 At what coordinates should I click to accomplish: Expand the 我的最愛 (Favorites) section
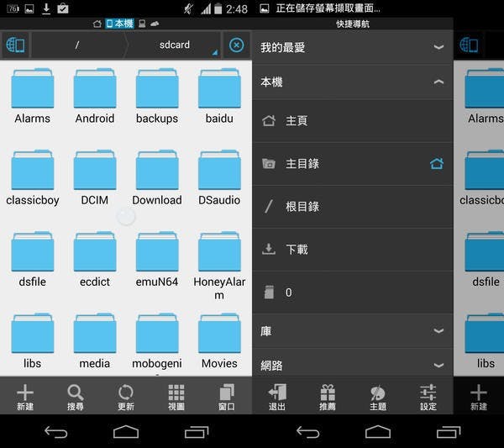(x=353, y=48)
